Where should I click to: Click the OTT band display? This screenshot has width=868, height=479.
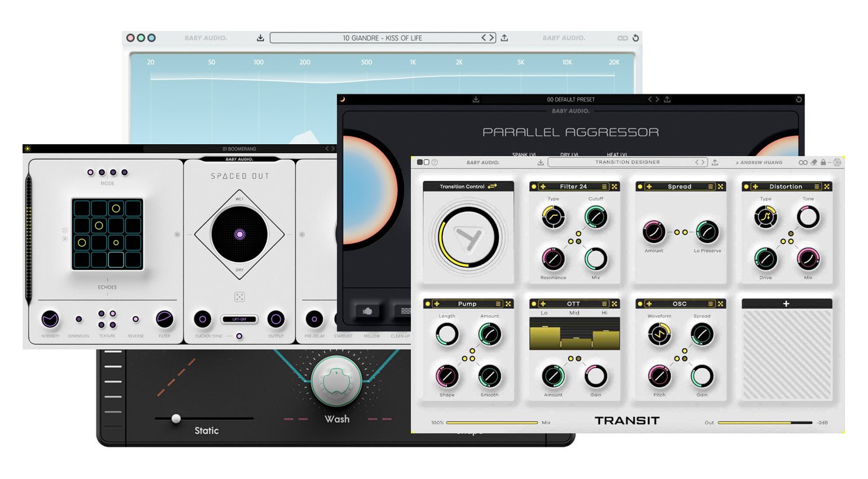click(574, 334)
